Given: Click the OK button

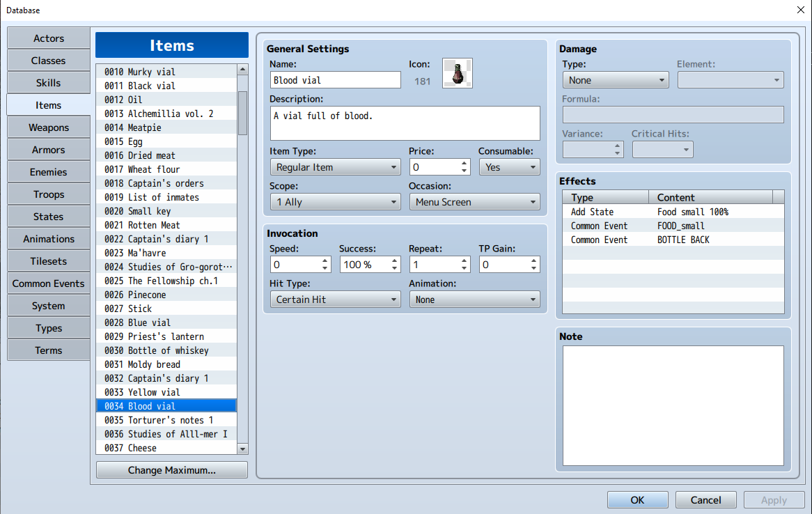Looking at the screenshot, I should pyautogui.click(x=637, y=500).
